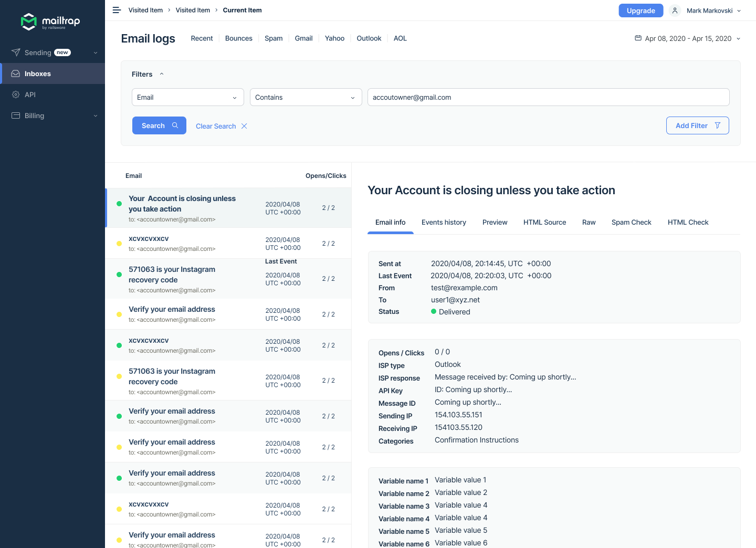Open the Spam Check tab
This screenshot has width=756, height=548.
[631, 222]
